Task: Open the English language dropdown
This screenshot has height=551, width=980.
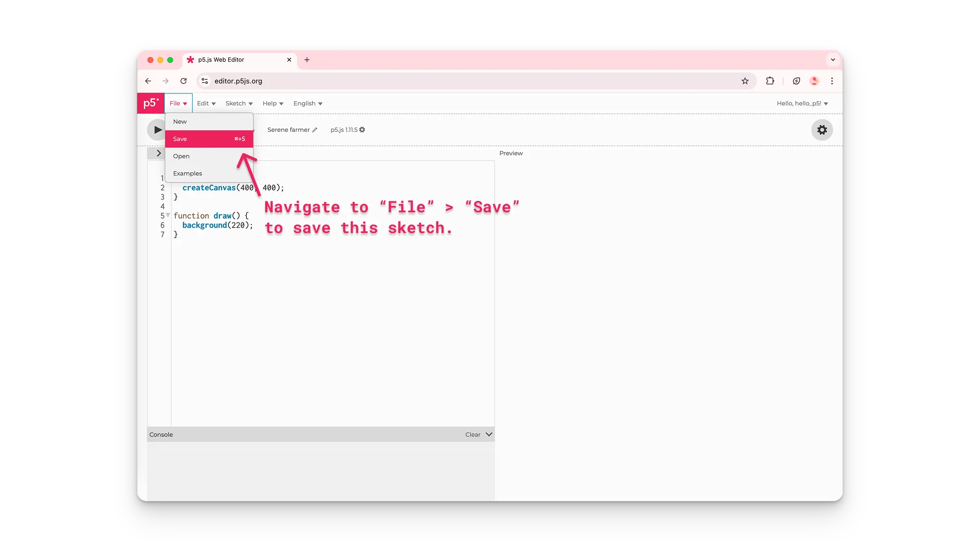Action: click(x=307, y=103)
